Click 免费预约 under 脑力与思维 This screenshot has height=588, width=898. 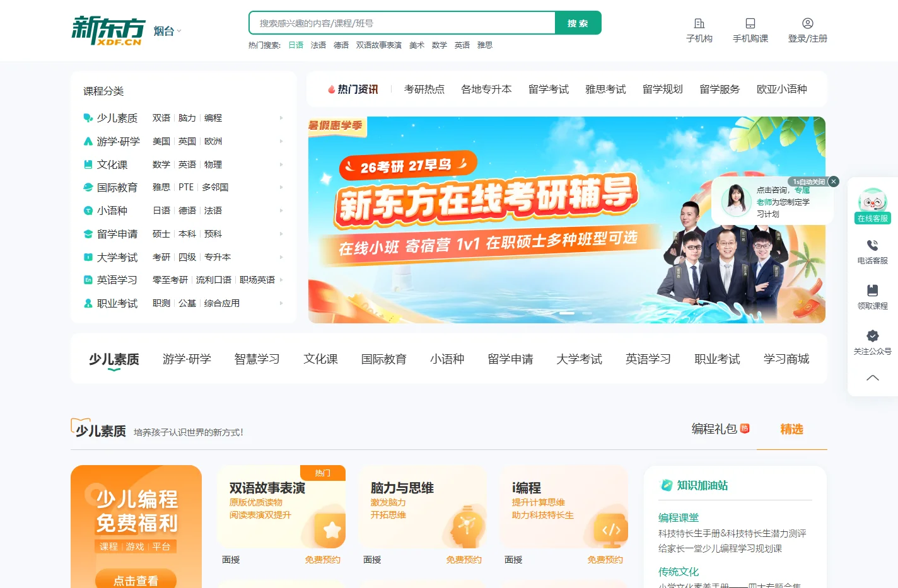click(464, 560)
